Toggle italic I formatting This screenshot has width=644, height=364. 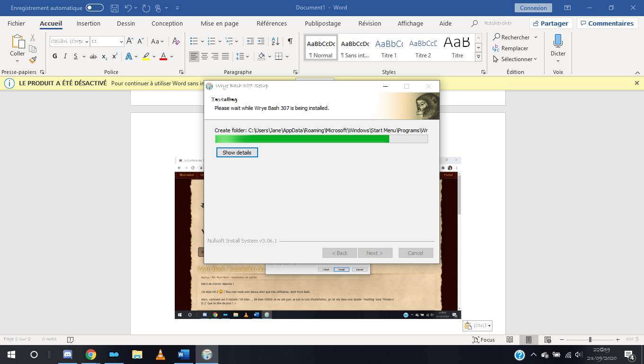click(65, 56)
